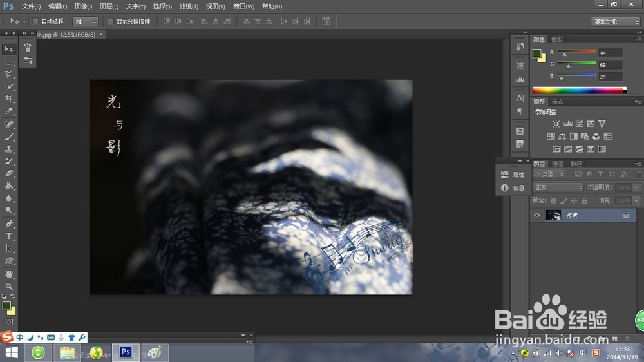The height and width of the screenshot is (362, 644).
Task: Add a Black & White adjustment
Action: (x=573, y=137)
